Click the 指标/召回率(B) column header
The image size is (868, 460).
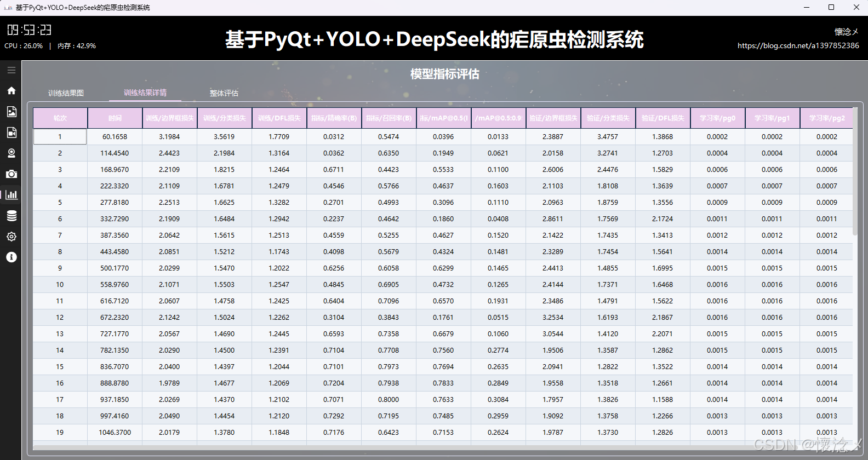[x=389, y=118]
